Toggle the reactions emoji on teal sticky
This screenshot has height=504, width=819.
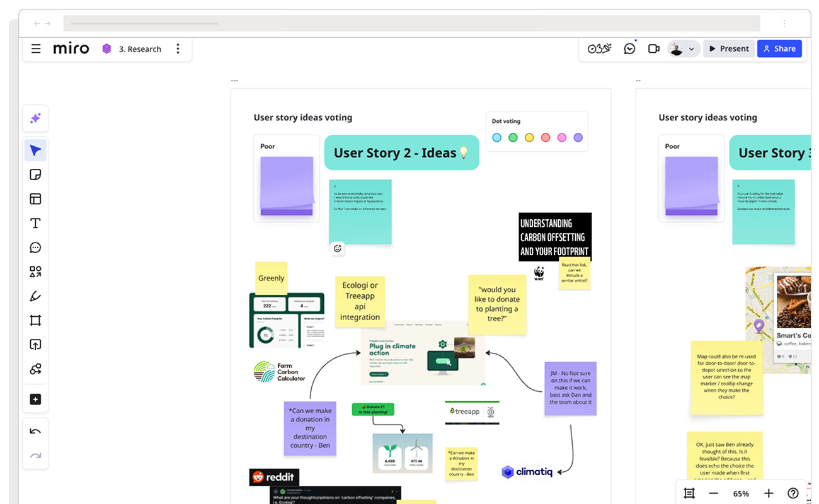(338, 249)
